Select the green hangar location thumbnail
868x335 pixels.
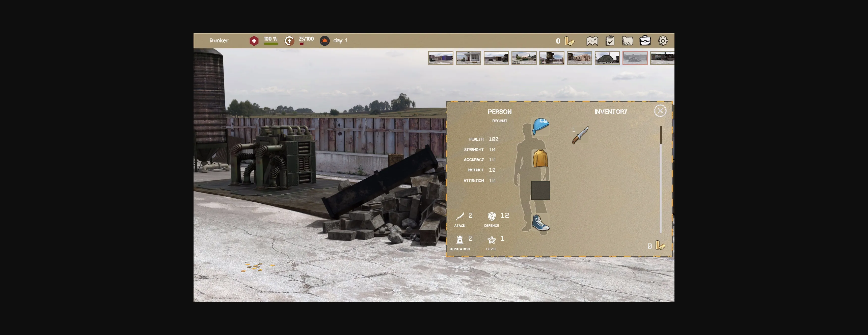[607, 58]
